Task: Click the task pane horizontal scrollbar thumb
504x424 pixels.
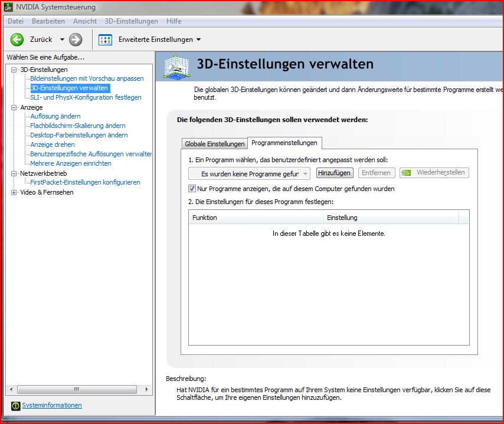Action: point(77,389)
